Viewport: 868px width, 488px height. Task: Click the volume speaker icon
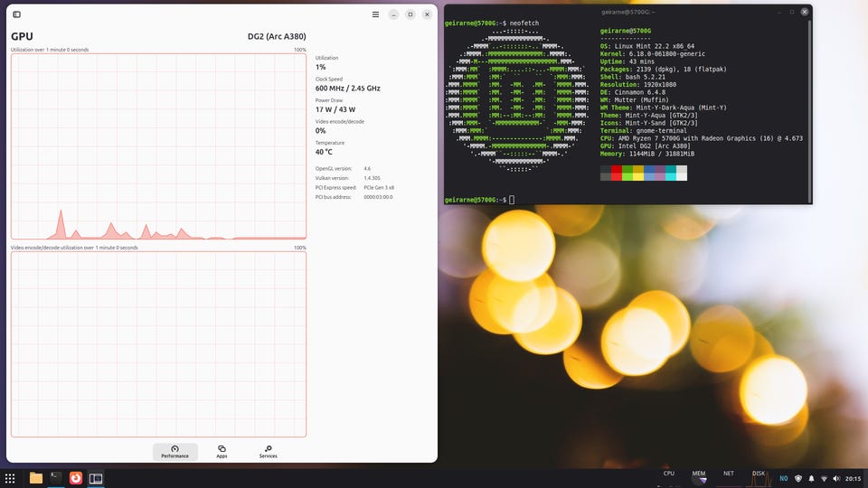tap(835, 478)
